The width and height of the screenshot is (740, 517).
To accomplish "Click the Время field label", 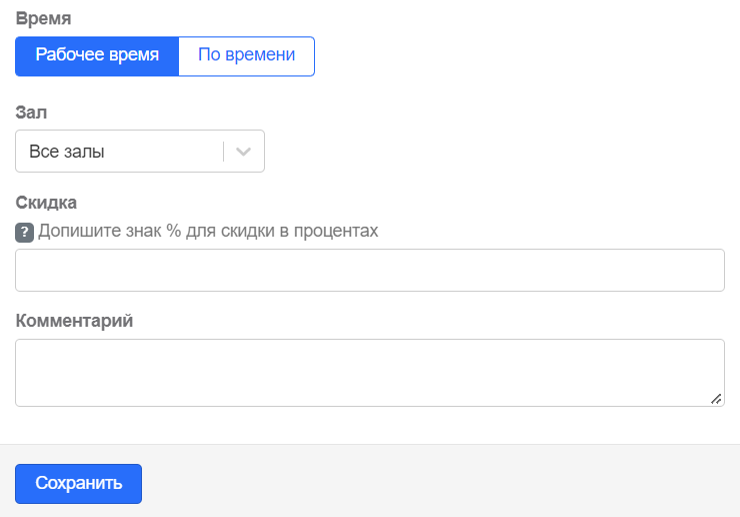I will [43, 18].
